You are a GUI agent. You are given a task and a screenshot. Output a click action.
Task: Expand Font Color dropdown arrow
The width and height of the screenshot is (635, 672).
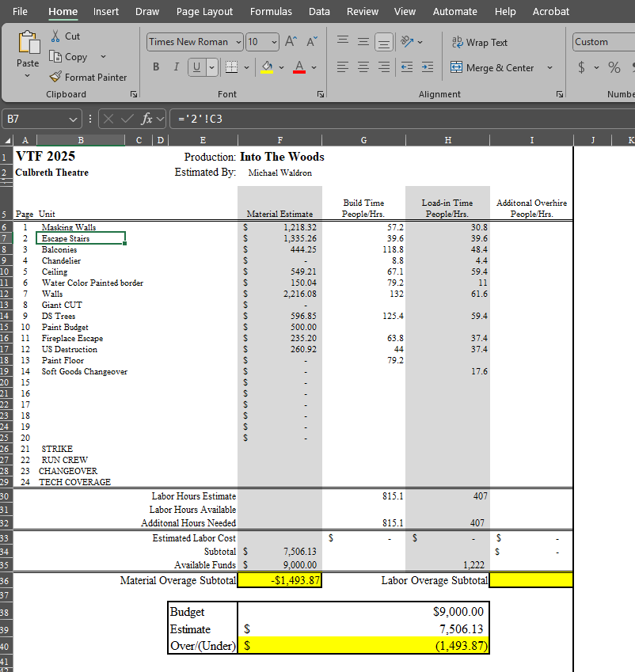pos(314,67)
